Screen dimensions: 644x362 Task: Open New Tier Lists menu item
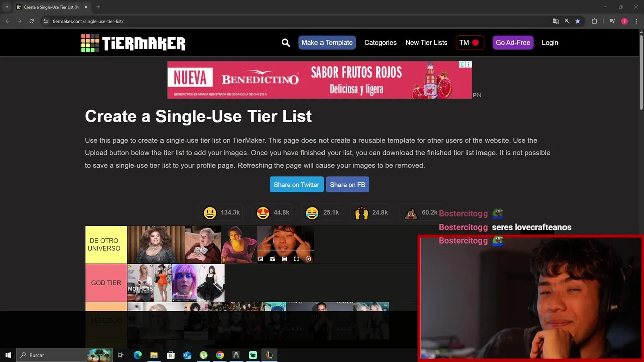coord(426,43)
